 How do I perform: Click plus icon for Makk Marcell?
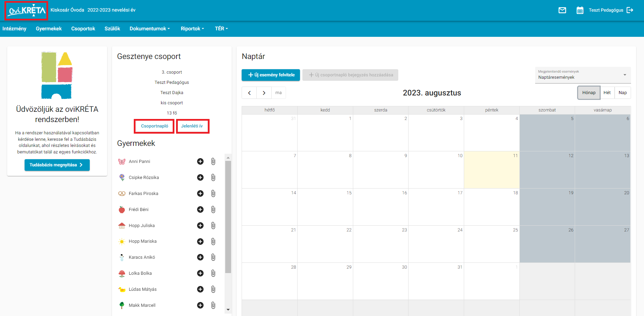pyautogui.click(x=200, y=305)
